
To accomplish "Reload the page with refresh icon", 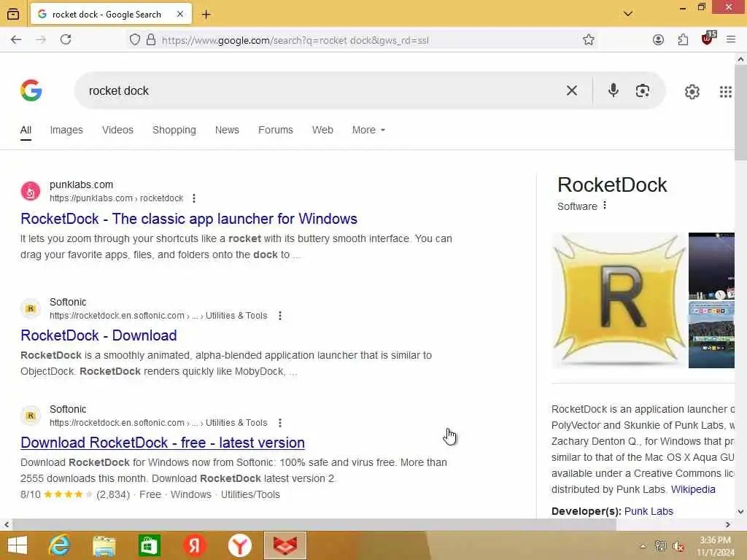I will (x=66, y=39).
